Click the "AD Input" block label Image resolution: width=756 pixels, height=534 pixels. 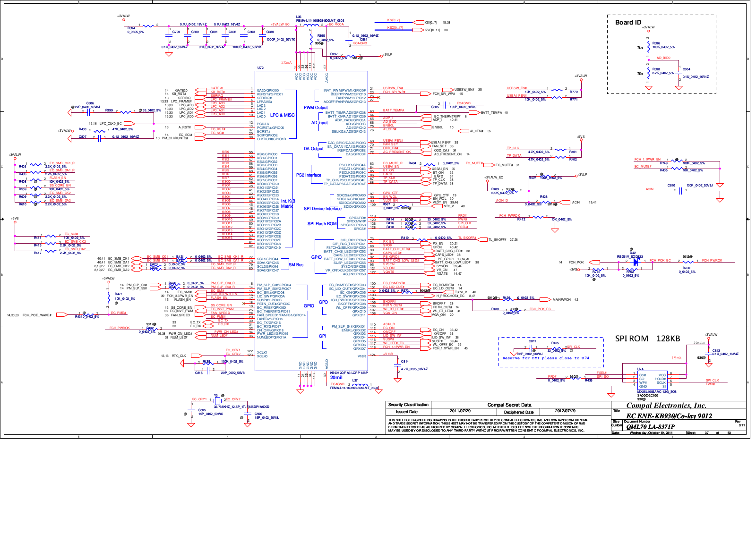[319, 123]
